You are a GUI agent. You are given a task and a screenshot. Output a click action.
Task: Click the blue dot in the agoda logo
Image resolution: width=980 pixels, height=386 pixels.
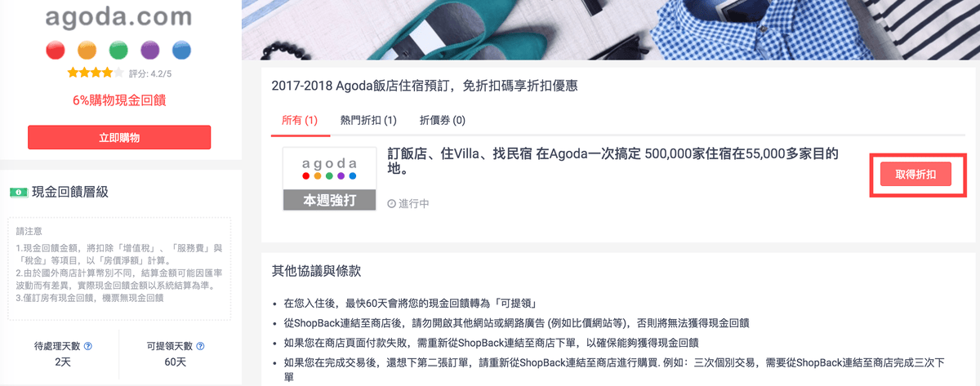pyautogui.click(x=182, y=50)
